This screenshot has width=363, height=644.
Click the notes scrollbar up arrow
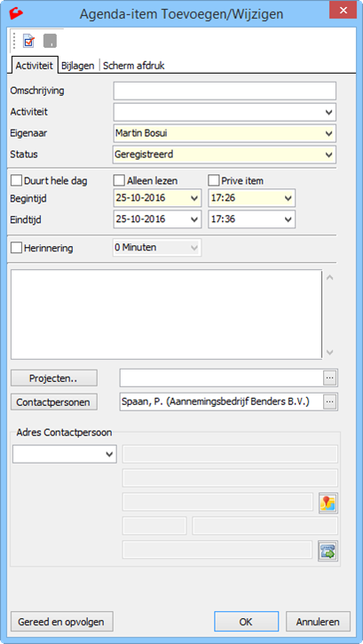pos(330,278)
